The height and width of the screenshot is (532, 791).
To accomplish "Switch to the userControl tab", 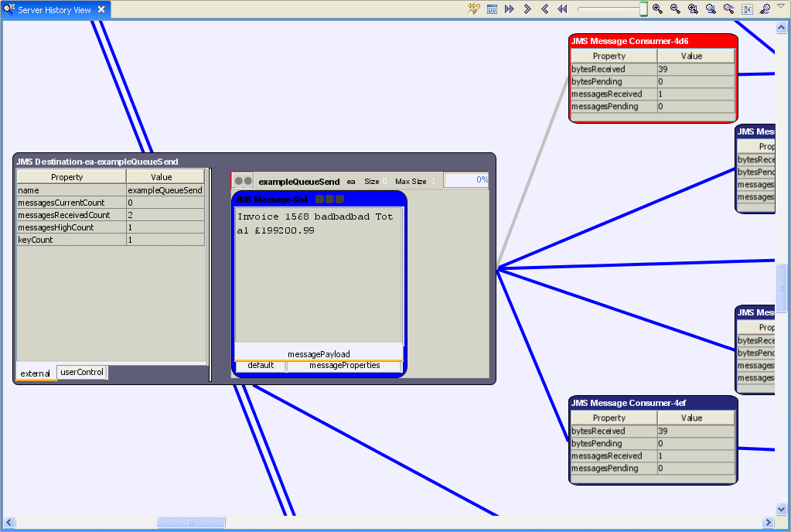I will tap(82, 373).
